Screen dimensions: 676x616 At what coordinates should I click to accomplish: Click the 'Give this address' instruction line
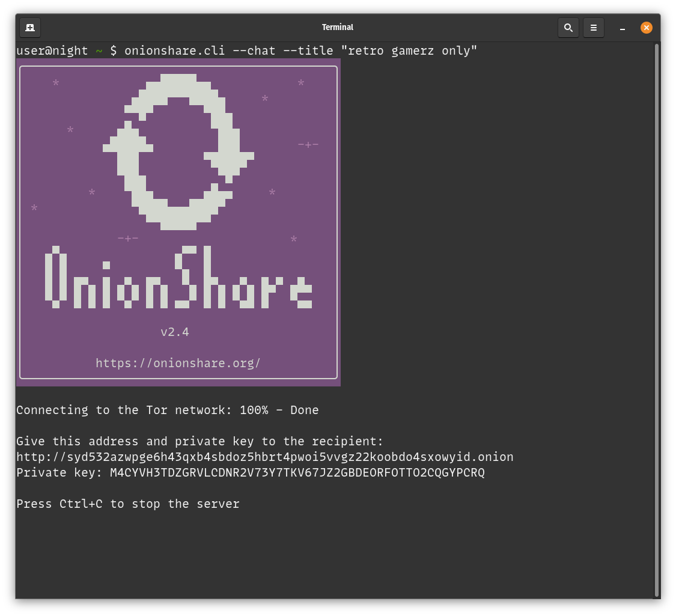pos(199,442)
